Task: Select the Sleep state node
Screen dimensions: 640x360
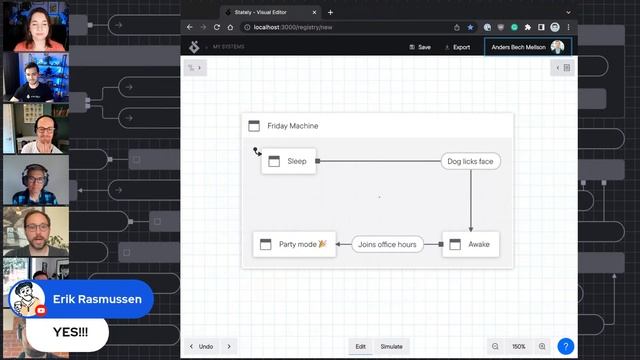Action: pyautogui.click(x=289, y=161)
